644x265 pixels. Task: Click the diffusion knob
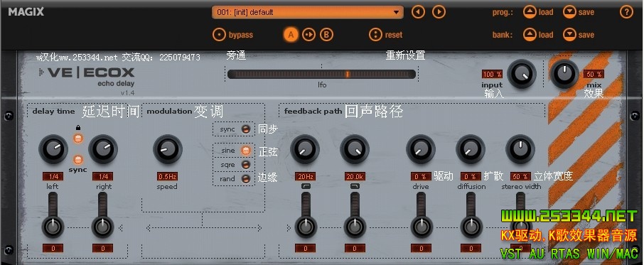471,149
